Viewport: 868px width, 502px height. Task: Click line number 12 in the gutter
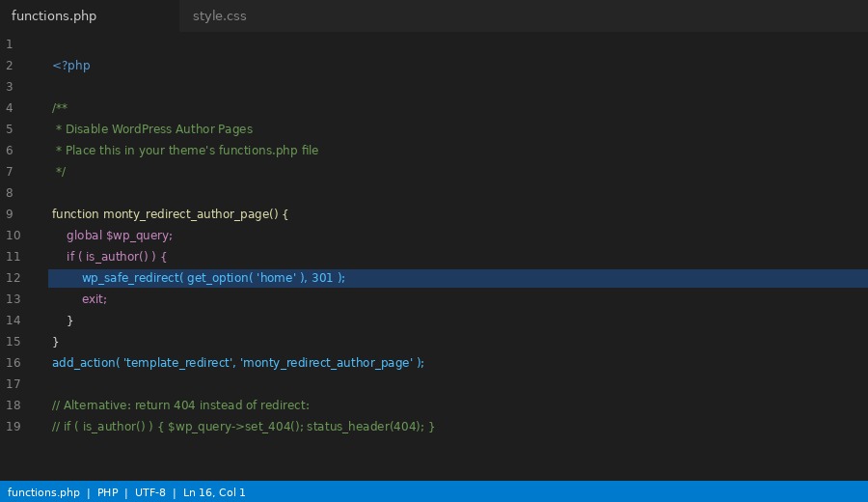(x=13, y=278)
